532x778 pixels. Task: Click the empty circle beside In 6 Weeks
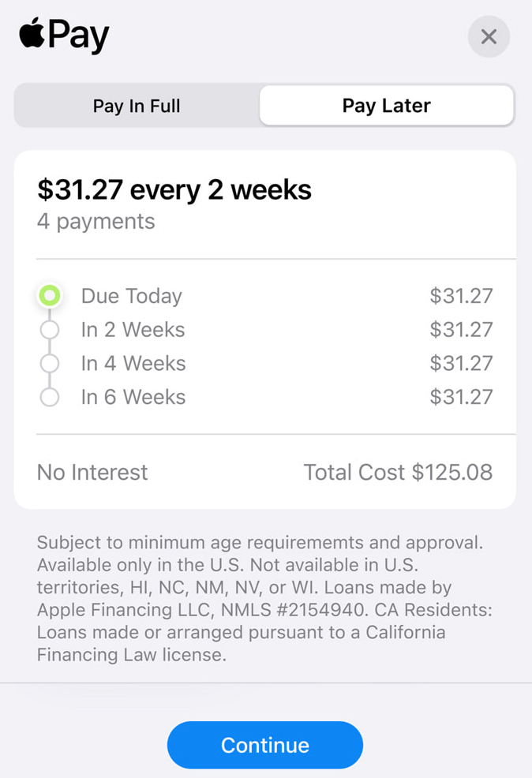click(x=50, y=397)
